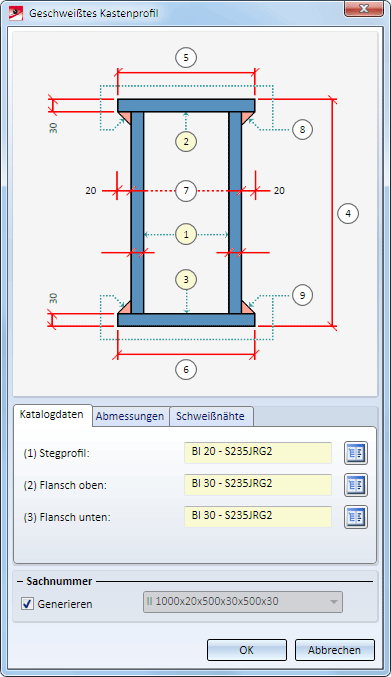Viewport: 391px width, 677px height.
Task: Click the Abbrechen button
Action: click(334, 650)
